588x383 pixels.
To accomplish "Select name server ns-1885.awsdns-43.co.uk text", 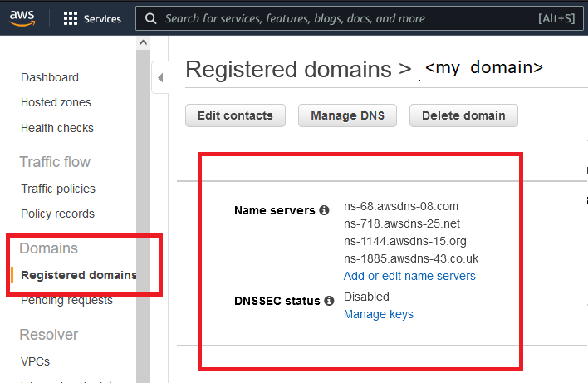I will click(411, 258).
